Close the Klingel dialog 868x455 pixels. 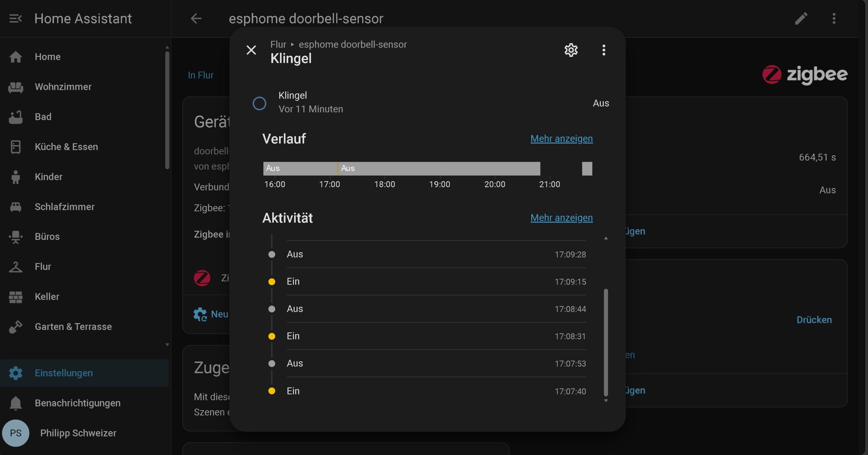251,50
